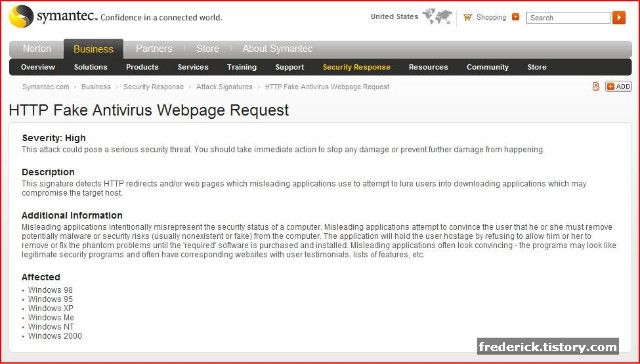Screen dimensions: 640x364
Task: Switch to the Partners tab
Action: [x=154, y=49]
